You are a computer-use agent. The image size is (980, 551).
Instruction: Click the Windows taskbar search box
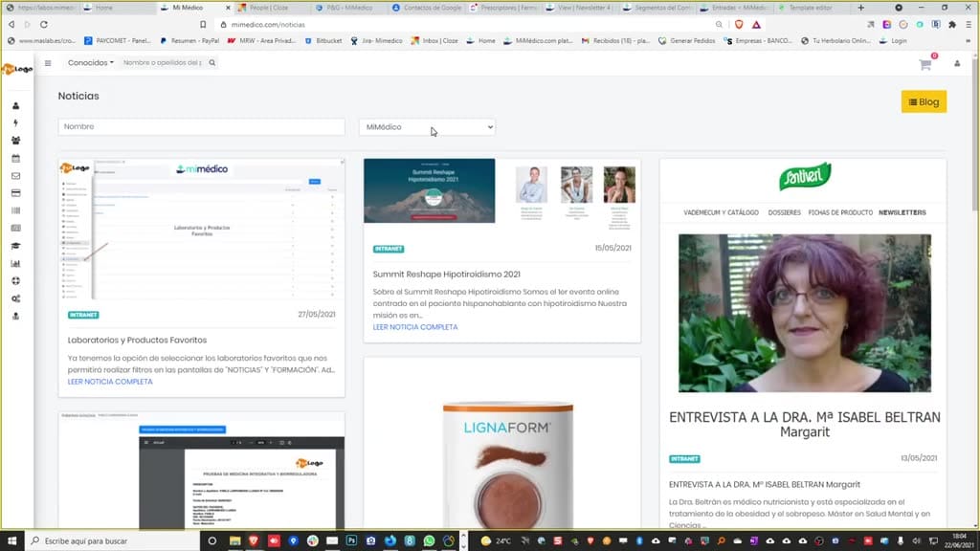[x=113, y=541]
